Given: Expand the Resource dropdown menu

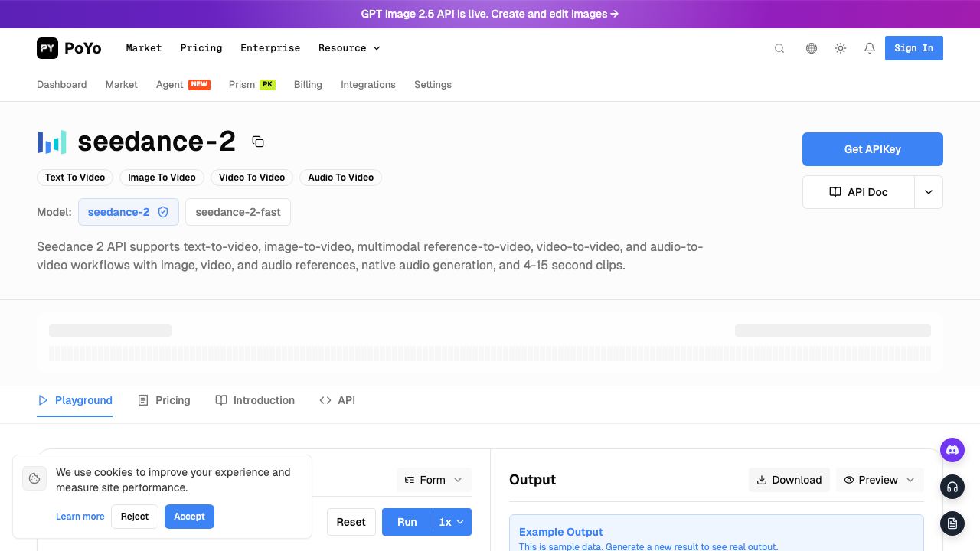Looking at the screenshot, I should coord(349,48).
